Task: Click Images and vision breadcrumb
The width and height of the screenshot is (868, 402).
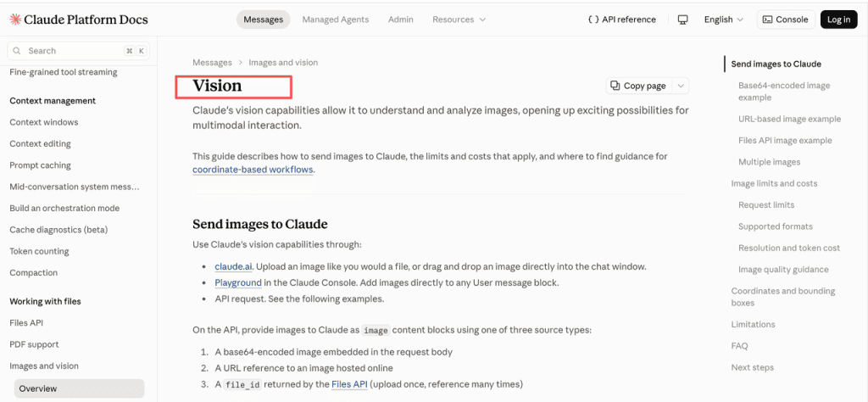Action: point(283,63)
